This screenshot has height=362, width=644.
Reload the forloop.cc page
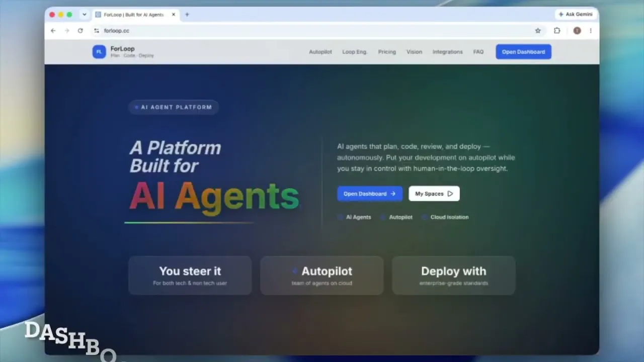[x=80, y=31]
